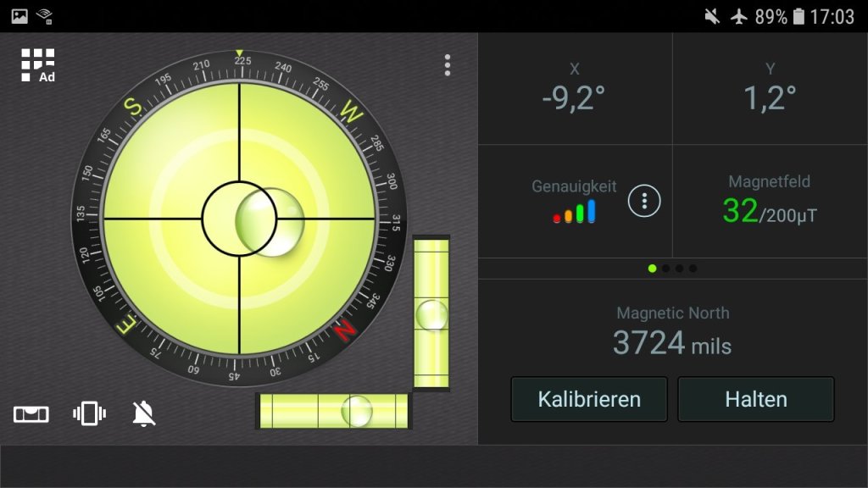Tap the X angle reading panel
The image size is (868, 488).
[x=575, y=89]
